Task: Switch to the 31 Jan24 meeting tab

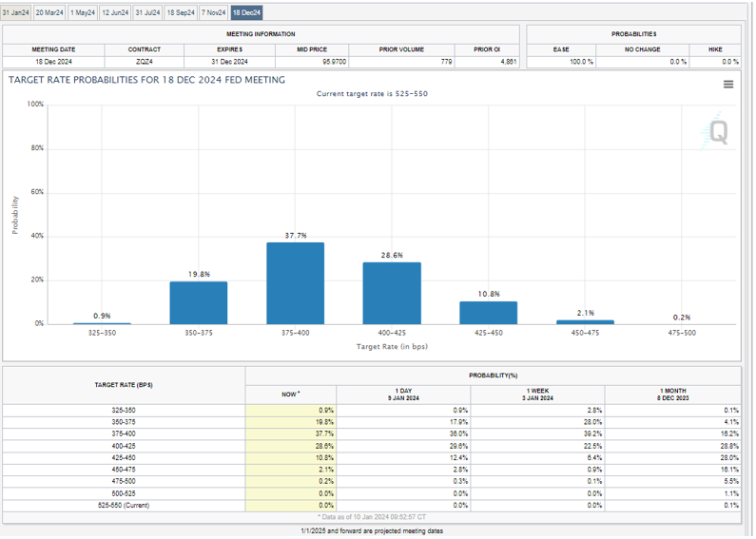Action: pyautogui.click(x=16, y=12)
